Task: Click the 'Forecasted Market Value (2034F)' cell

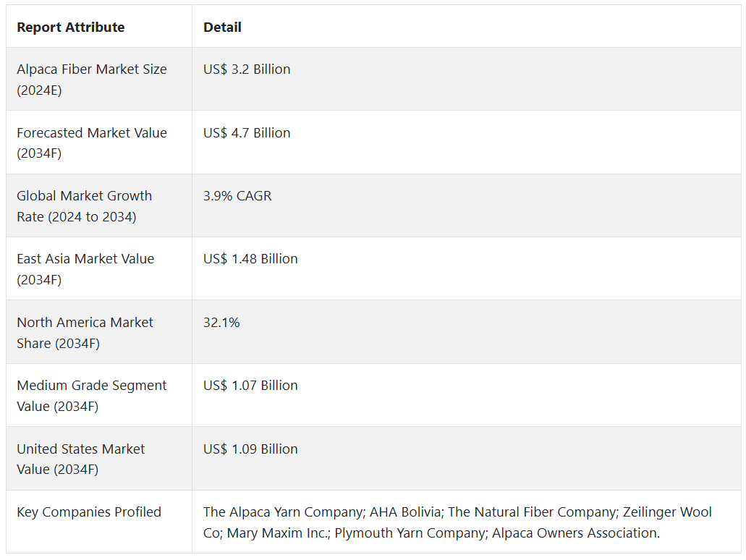Action: tap(92, 143)
